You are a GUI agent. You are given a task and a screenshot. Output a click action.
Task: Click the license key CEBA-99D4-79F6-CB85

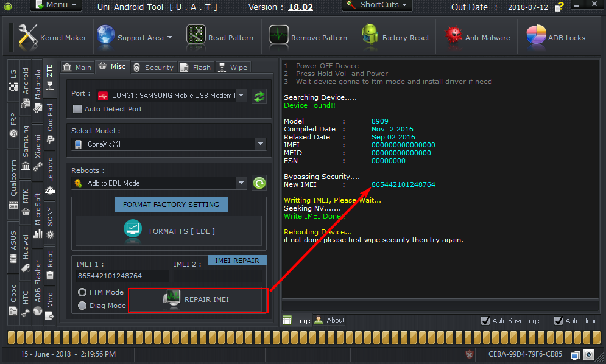pos(525,354)
